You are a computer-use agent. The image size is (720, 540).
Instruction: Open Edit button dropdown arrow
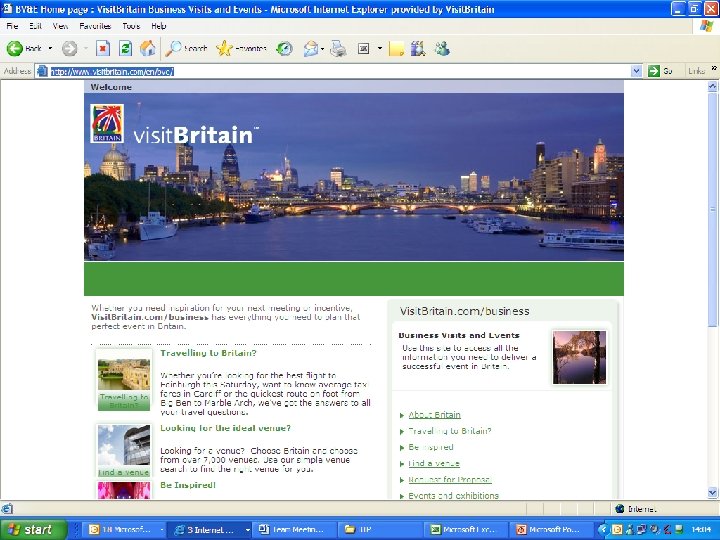tap(380, 48)
